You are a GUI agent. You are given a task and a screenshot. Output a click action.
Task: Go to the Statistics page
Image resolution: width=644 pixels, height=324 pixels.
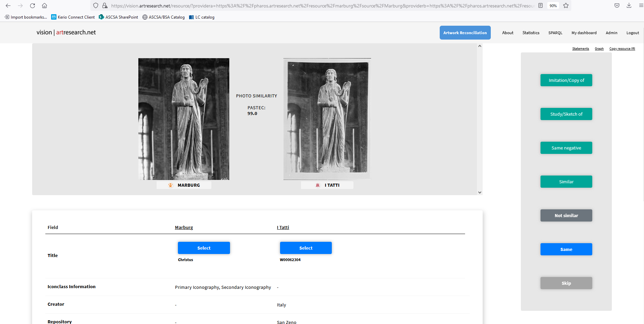click(x=531, y=33)
